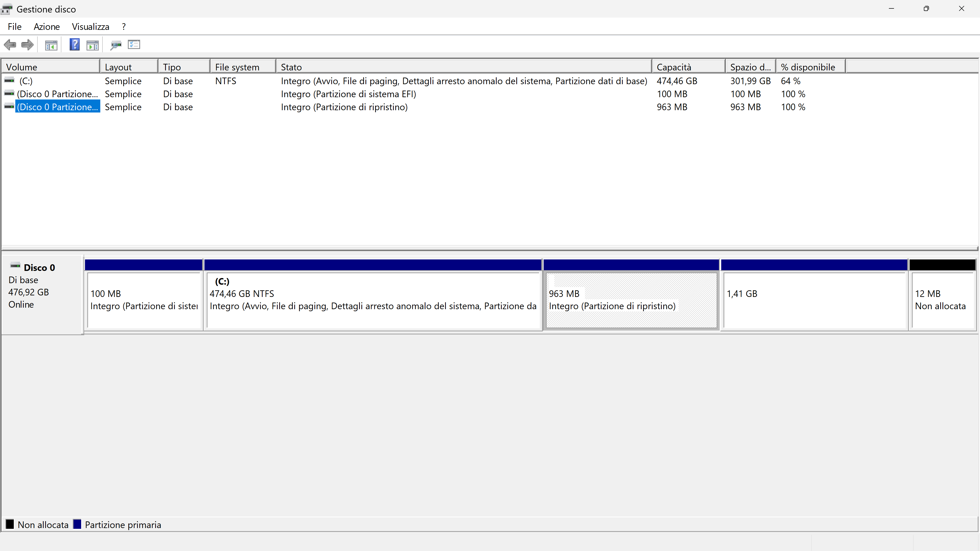Click the drive icon of the recovery partition row
The height and width of the screenshot is (551, 980).
tap(9, 106)
